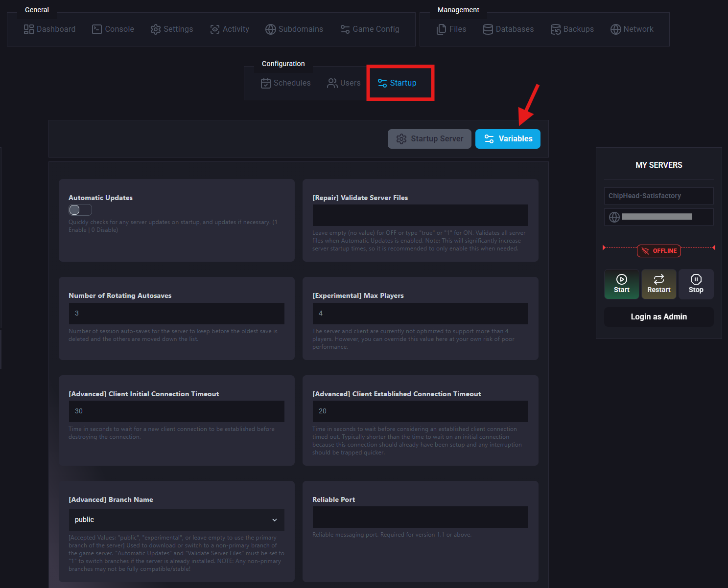The image size is (728, 588).
Task: Select the Startup tab
Action: pos(397,83)
